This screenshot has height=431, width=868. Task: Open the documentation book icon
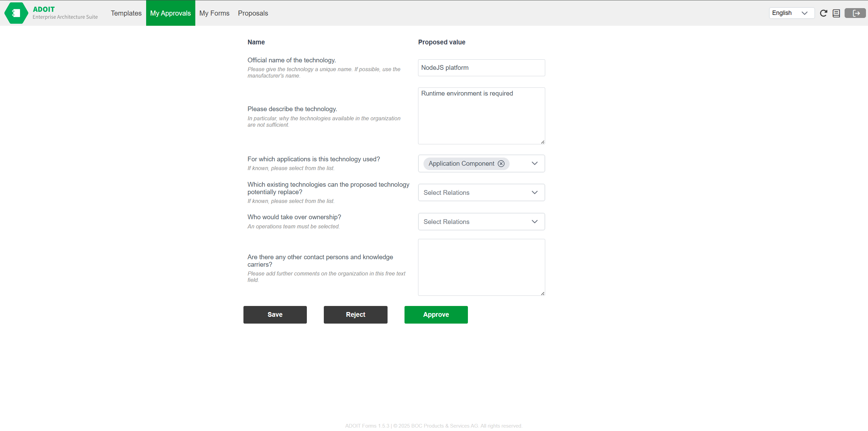[836, 13]
